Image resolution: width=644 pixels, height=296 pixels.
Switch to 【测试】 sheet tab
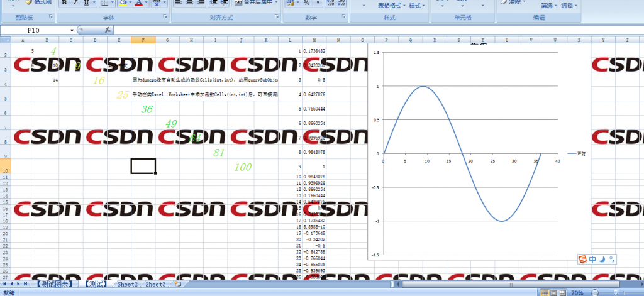(96, 283)
